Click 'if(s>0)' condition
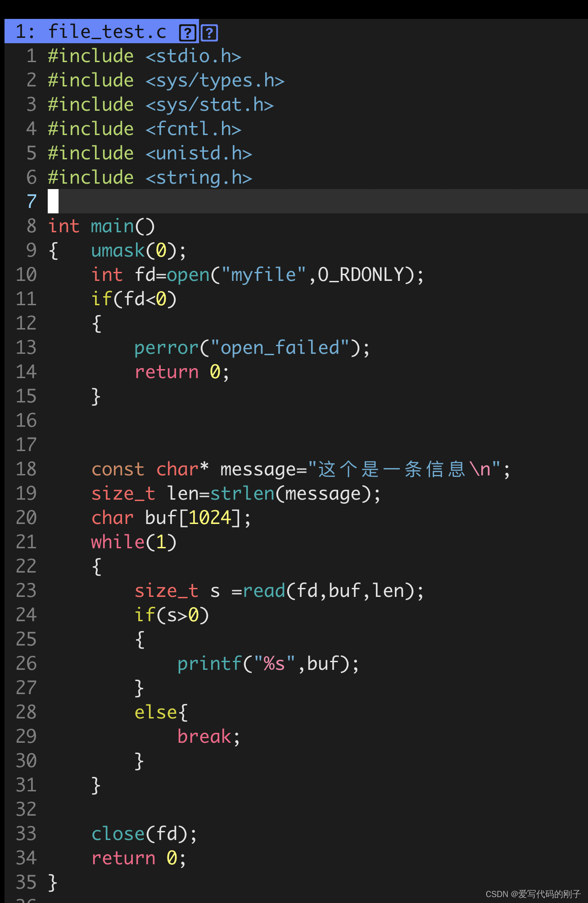The height and width of the screenshot is (903, 588). 172,615
